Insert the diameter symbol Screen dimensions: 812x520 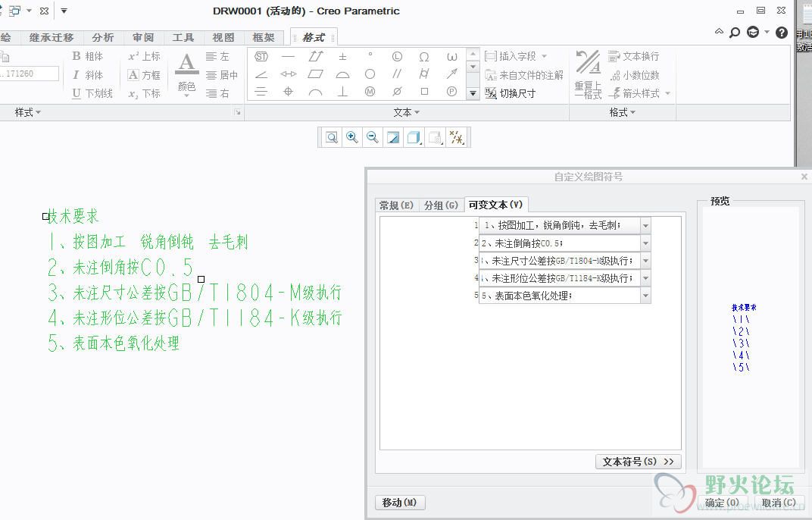pos(397,92)
